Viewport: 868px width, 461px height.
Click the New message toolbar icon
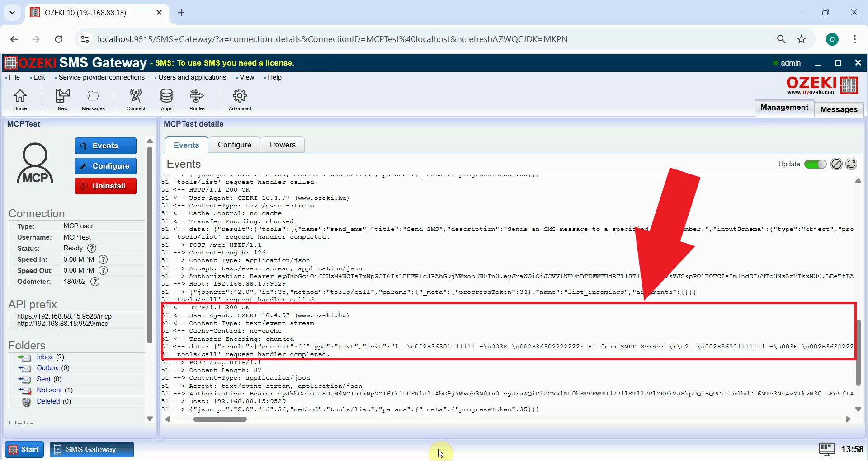point(62,99)
